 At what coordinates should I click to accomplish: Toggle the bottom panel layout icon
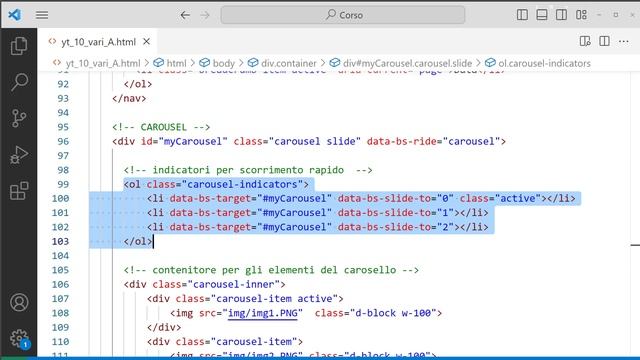coord(542,15)
